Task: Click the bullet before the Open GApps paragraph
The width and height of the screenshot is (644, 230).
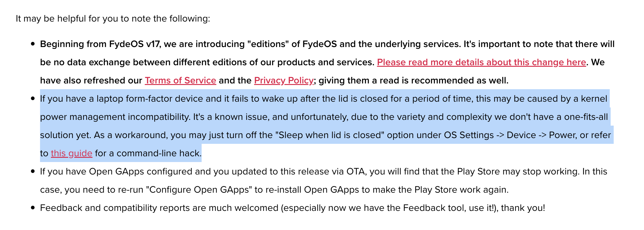Action: click(33, 172)
